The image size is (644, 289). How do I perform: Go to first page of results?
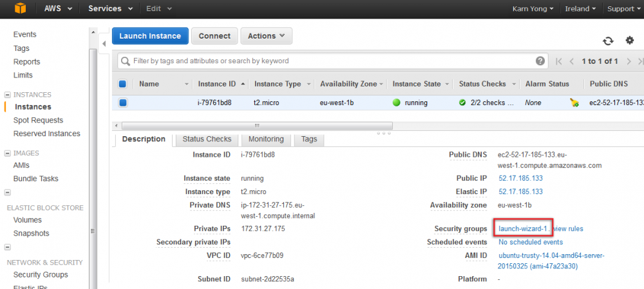click(558, 61)
